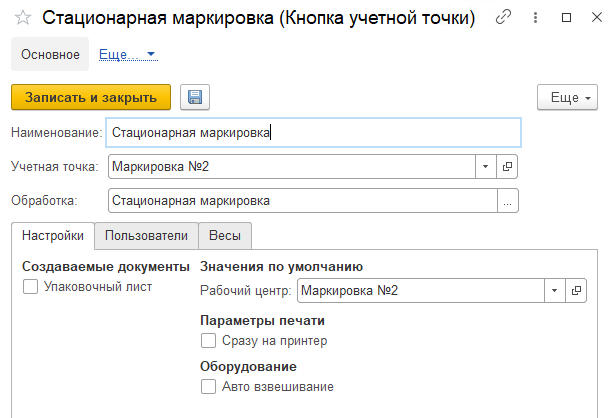
Task: Open the Еще link in navigation bar
Action: coord(127,54)
